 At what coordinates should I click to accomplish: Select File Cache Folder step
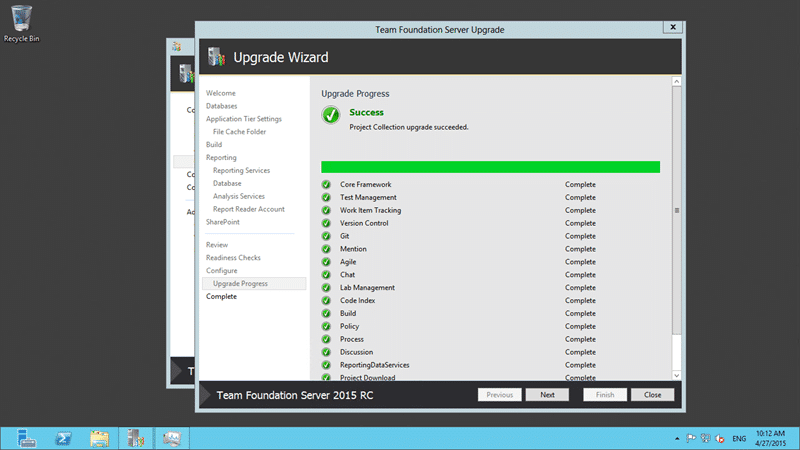[239, 131]
